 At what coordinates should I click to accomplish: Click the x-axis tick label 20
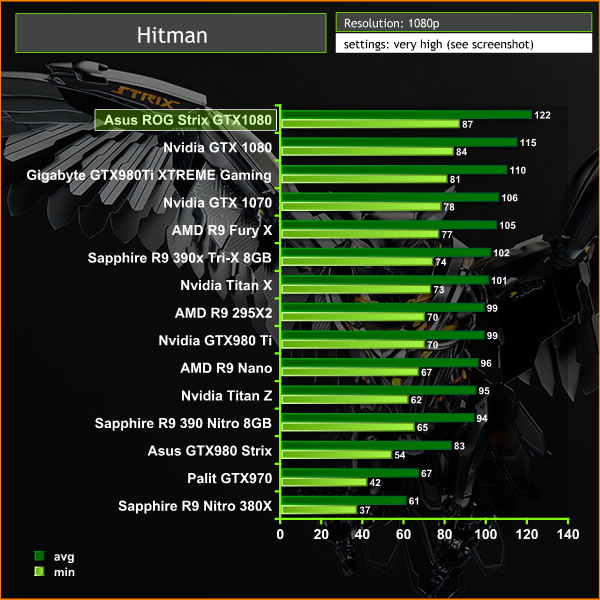321,534
